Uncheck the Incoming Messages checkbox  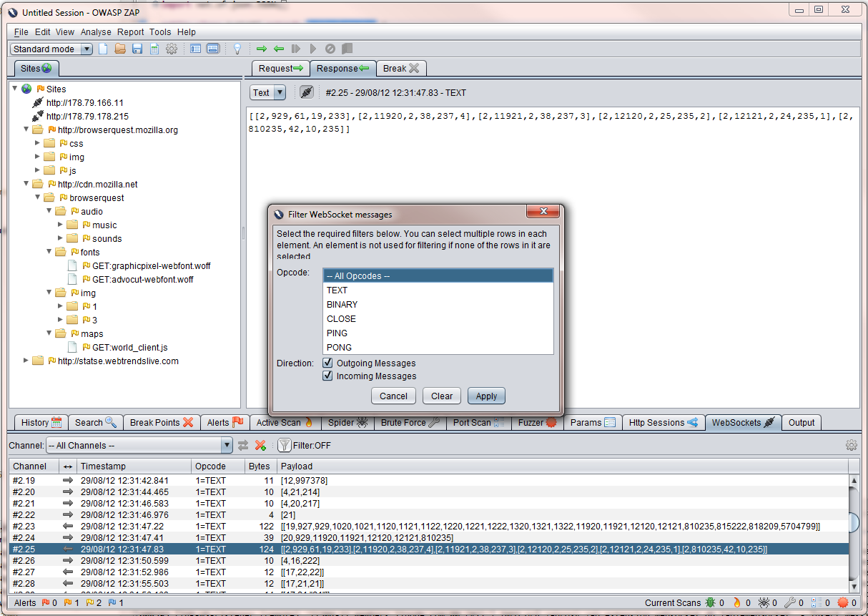(x=327, y=376)
